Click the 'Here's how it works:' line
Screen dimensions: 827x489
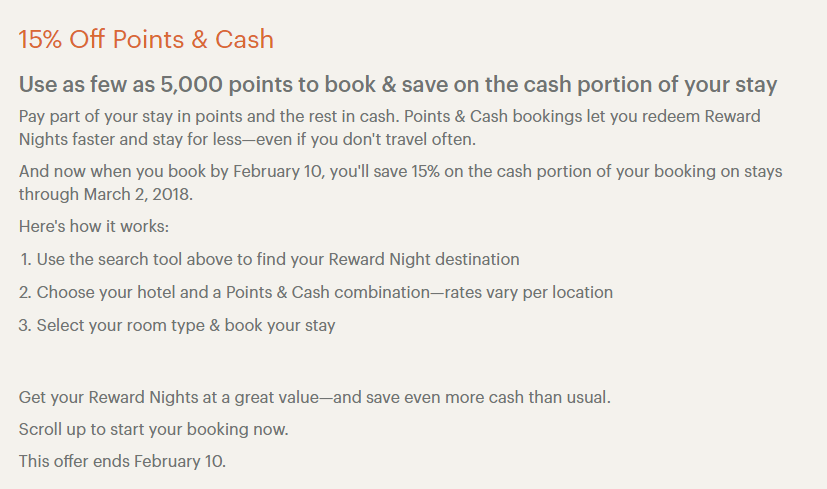point(94,226)
